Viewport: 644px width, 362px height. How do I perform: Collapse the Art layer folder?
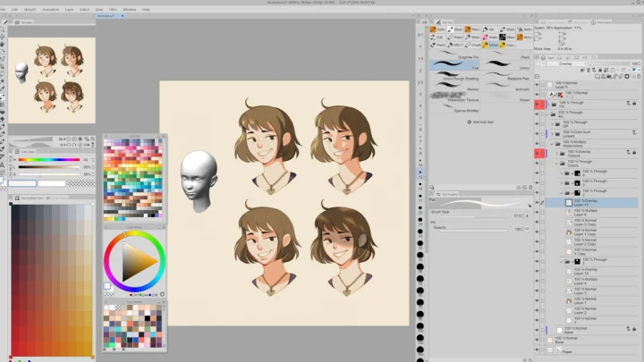[547, 114]
